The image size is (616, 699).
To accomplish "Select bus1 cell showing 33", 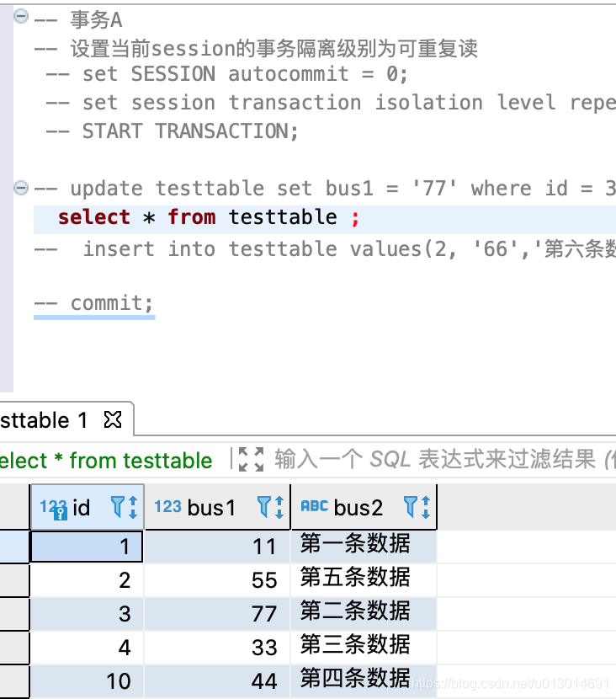I will [x=217, y=648].
